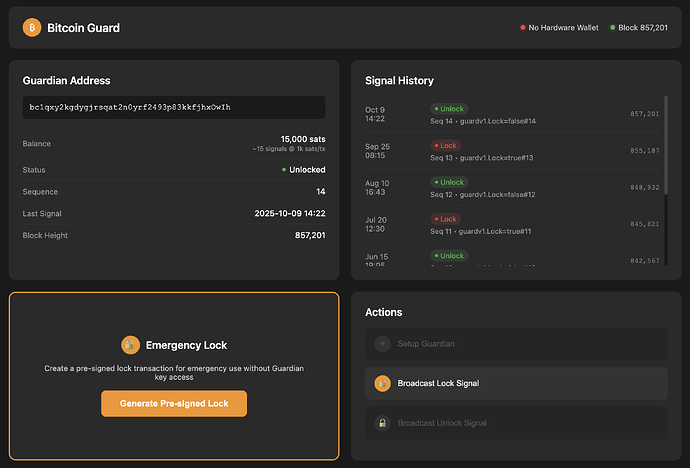Click the green Block 857,201 status dot
This screenshot has width=690, height=468.
pos(613,28)
